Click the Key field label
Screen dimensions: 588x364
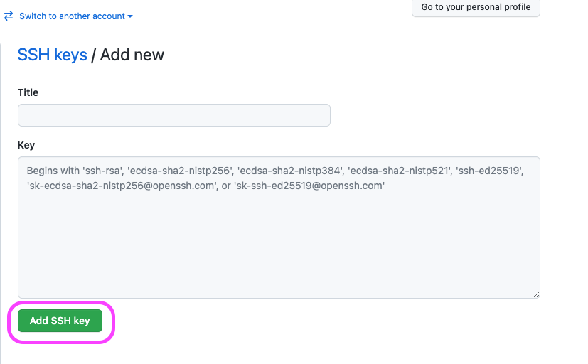(x=26, y=145)
